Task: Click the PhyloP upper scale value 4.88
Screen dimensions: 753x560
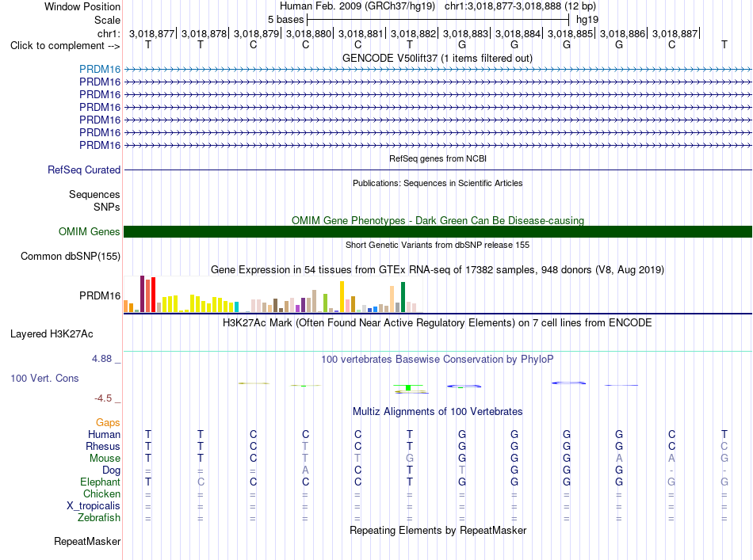Action: point(101,359)
